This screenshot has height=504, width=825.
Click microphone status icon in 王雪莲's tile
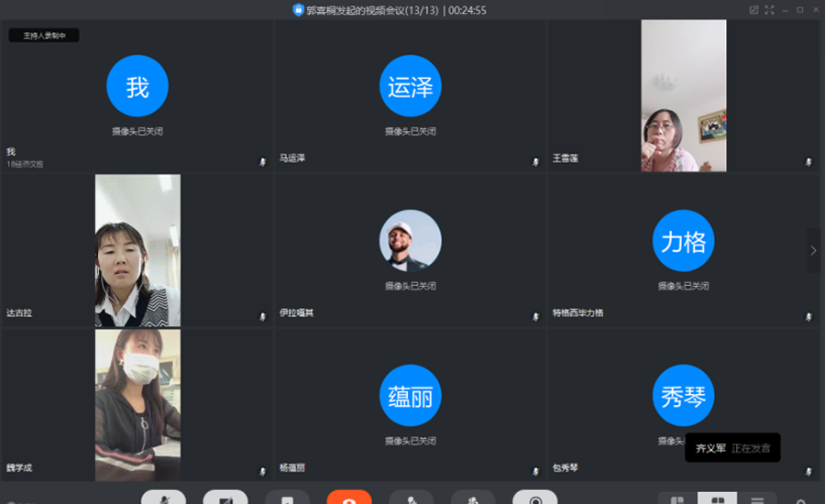[808, 161]
